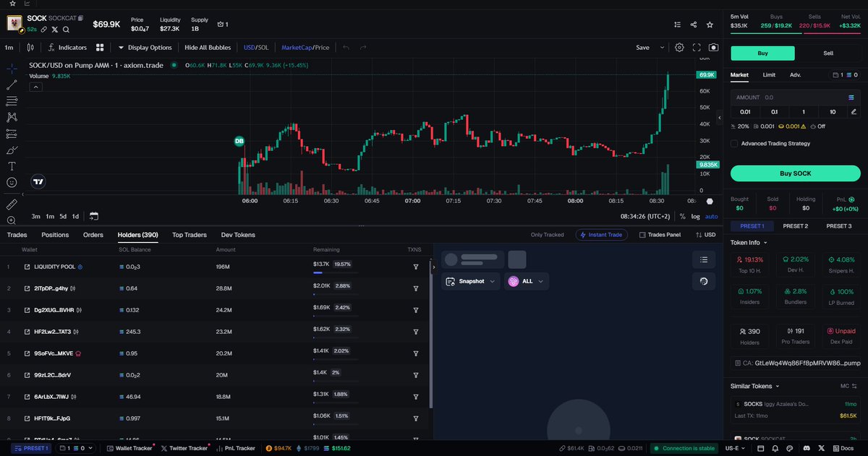
Task: Filter transactions for HF2Lw2...TAT3 wallet
Action: 416,332
